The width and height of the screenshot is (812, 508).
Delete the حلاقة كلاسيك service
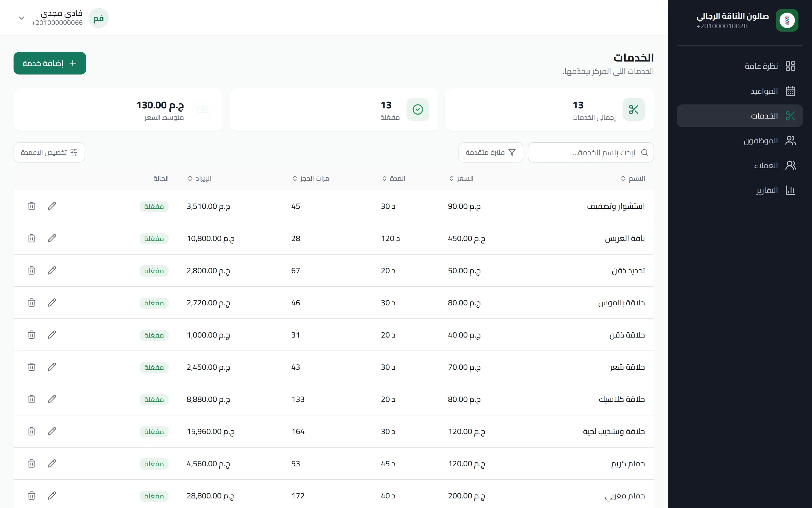pos(32,399)
